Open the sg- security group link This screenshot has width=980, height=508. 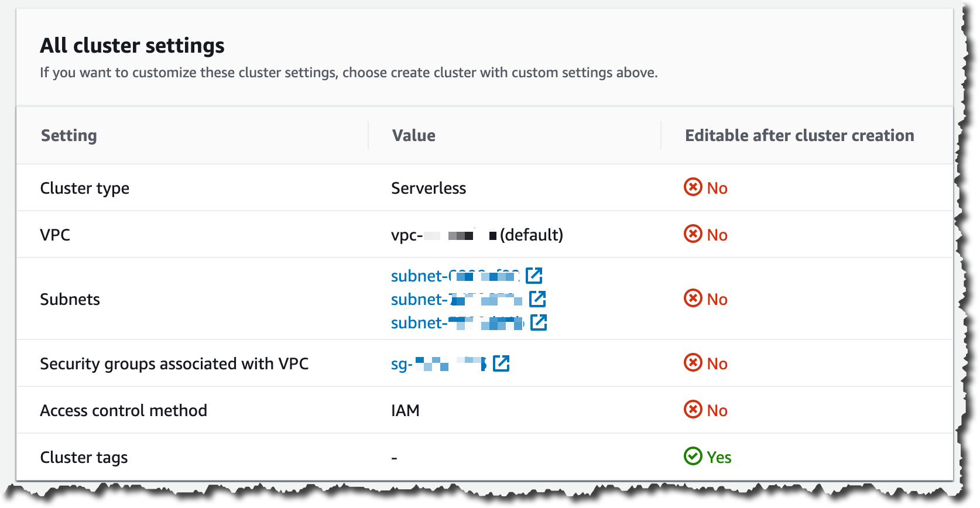438,364
